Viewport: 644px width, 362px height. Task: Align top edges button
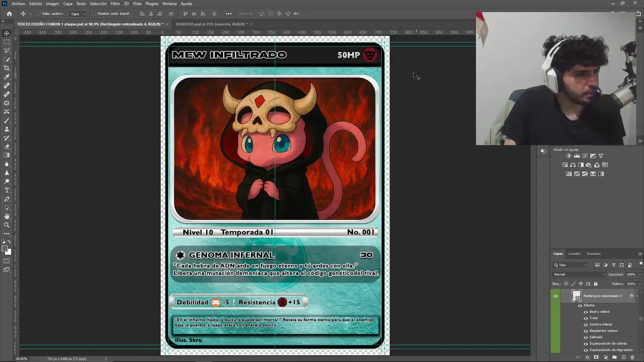tap(186, 14)
